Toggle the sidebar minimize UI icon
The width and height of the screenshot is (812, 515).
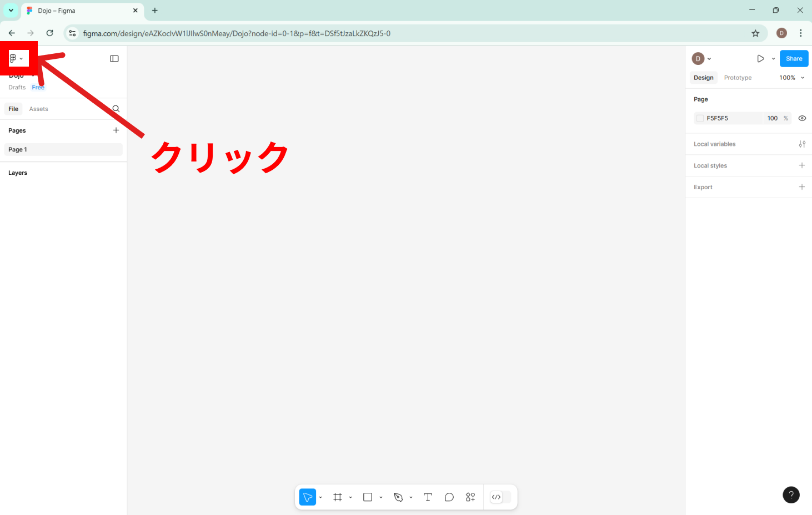(x=114, y=59)
